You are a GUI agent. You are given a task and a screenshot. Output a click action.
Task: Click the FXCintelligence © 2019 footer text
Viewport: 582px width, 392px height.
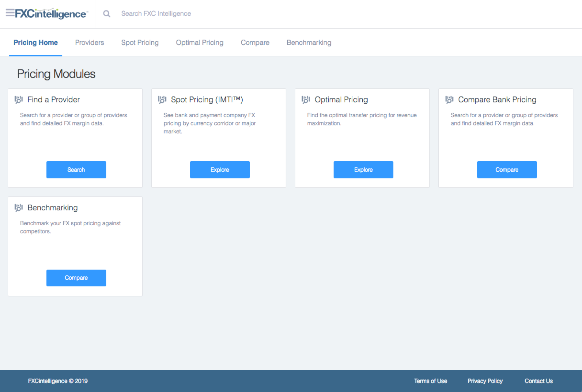coord(58,381)
